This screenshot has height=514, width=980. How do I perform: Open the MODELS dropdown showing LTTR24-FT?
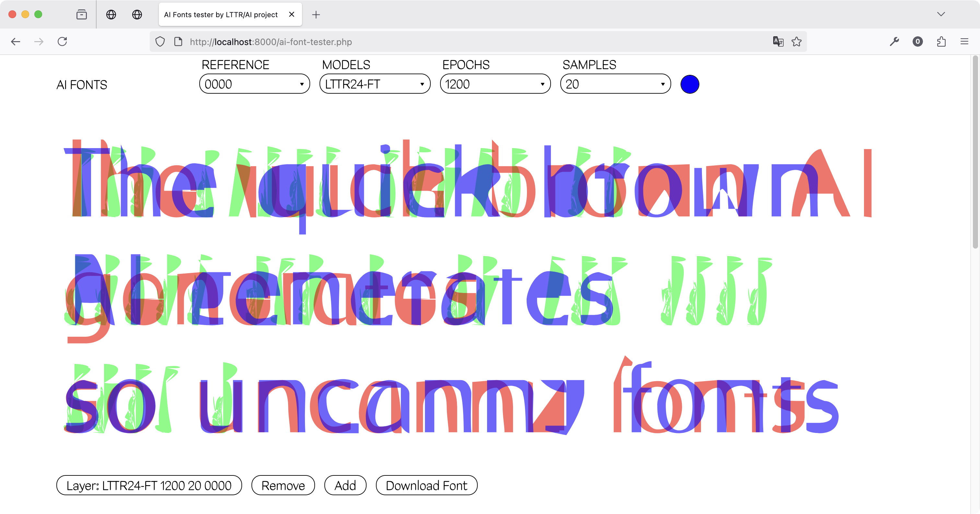[375, 84]
